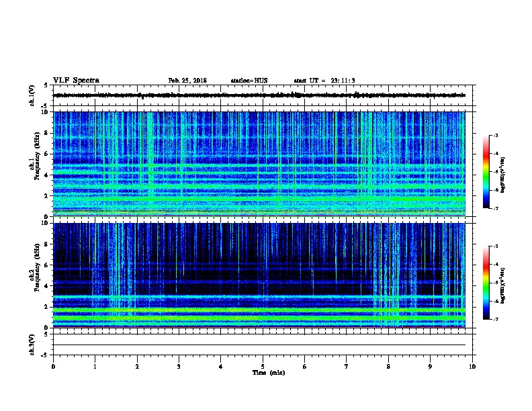Screen dimensions: 532x411
Task: Click tick label "5" on the time axis
Action: [263, 367]
